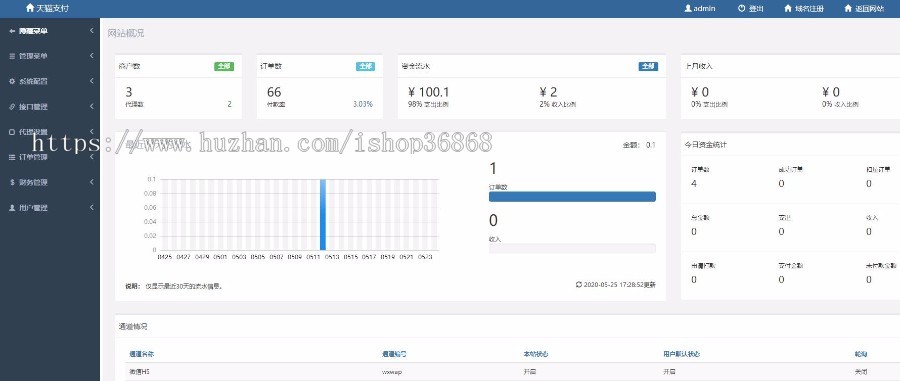This screenshot has height=381, width=900.
Task: Collapse the first sidebar menu chevron
Action: (91, 31)
